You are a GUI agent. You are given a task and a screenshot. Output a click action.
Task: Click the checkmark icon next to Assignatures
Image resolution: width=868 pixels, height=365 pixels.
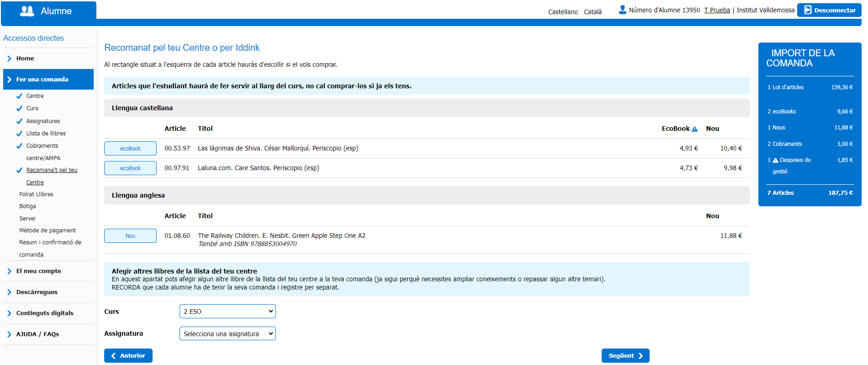[x=19, y=121]
